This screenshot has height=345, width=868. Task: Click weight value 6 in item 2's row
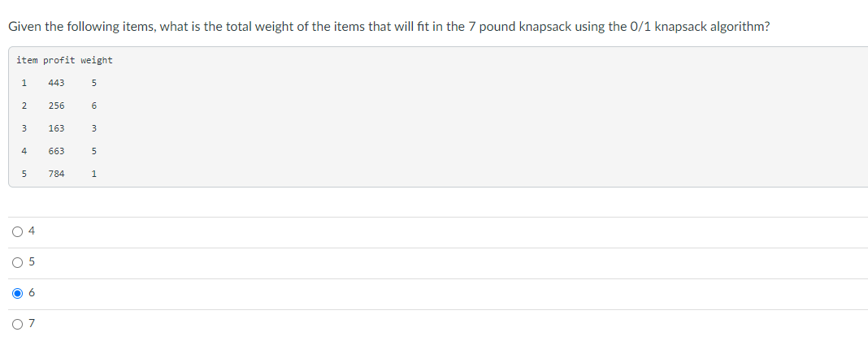tap(94, 106)
